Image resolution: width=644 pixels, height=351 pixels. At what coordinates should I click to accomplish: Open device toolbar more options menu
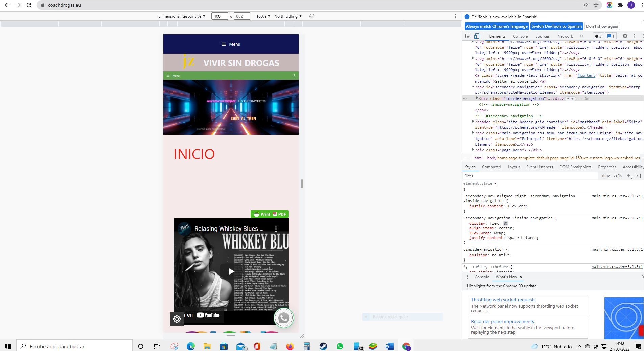pyautogui.click(x=455, y=16)
